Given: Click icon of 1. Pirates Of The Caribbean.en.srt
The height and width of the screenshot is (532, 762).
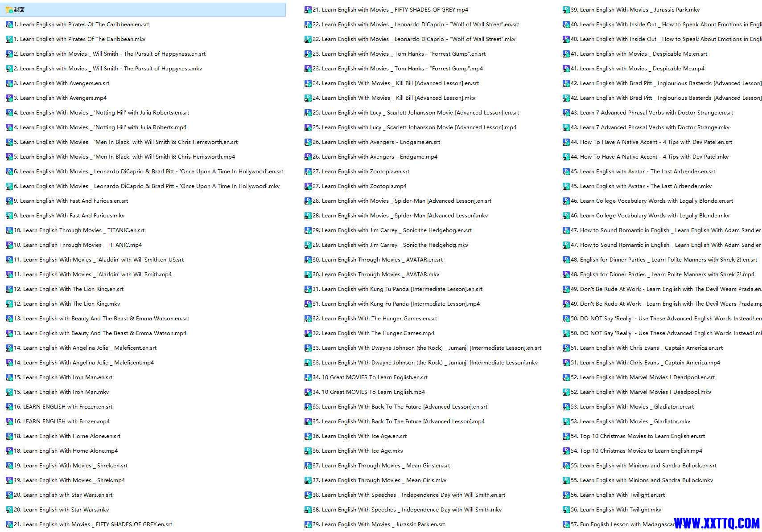Looking at the screenshot, I should [9, 24].
